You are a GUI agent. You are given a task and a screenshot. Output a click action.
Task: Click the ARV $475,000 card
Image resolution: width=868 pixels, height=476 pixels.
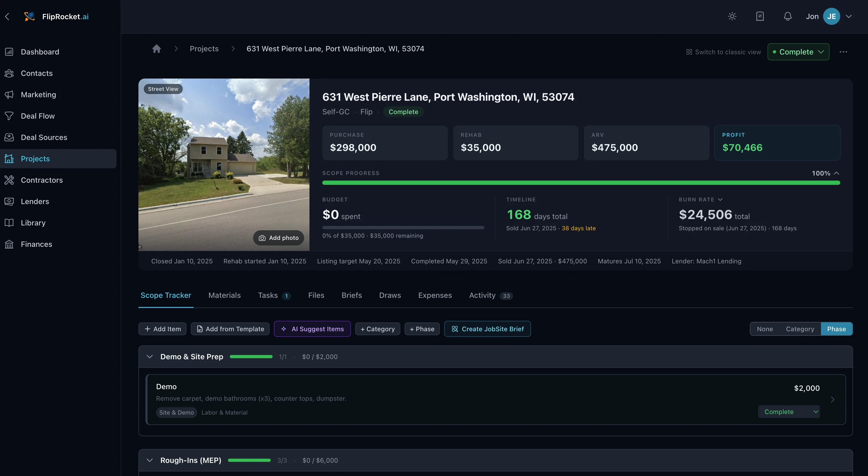pyautogui.click(x=646, y=143)
